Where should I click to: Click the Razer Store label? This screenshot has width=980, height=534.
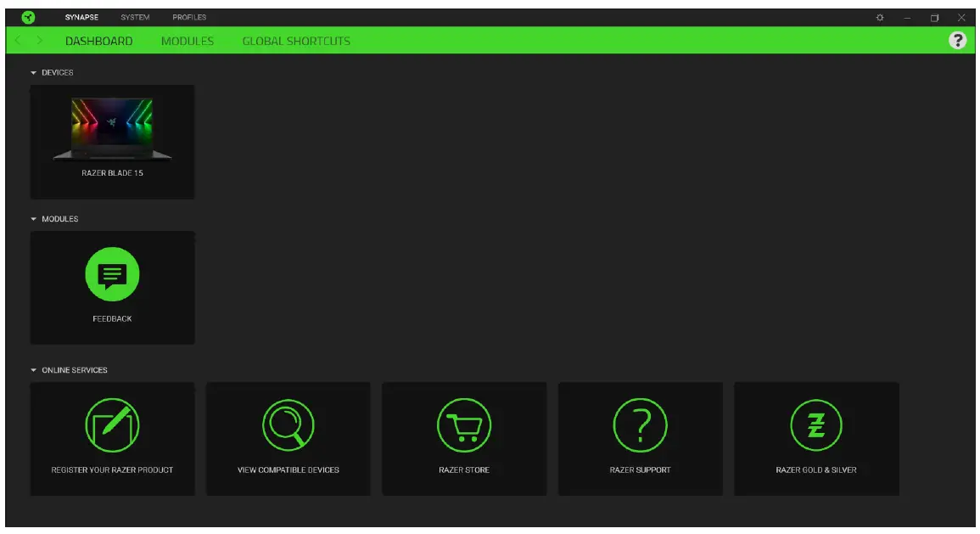[464, 470]
